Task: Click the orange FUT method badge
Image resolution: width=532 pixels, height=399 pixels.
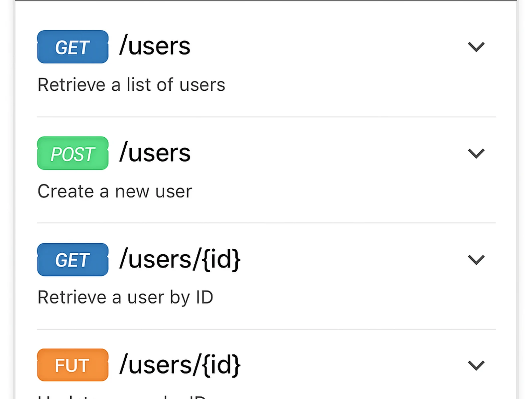Action: [72, 365]
